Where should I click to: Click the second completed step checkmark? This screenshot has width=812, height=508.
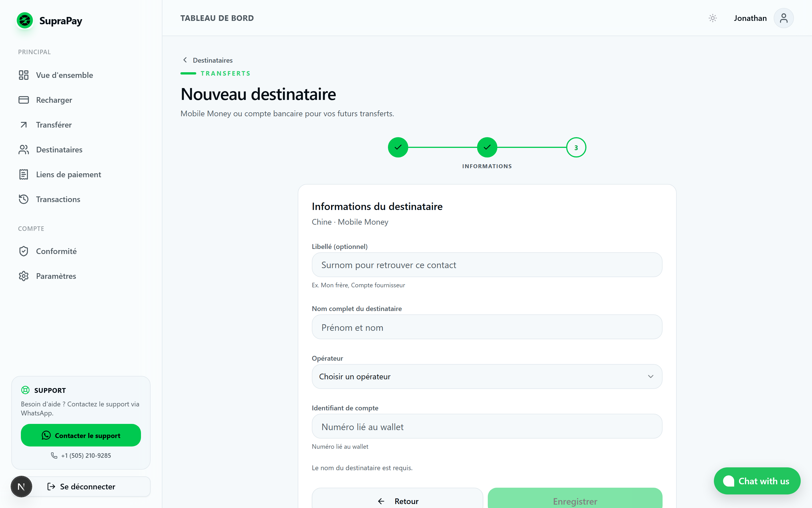click(487, 147)
